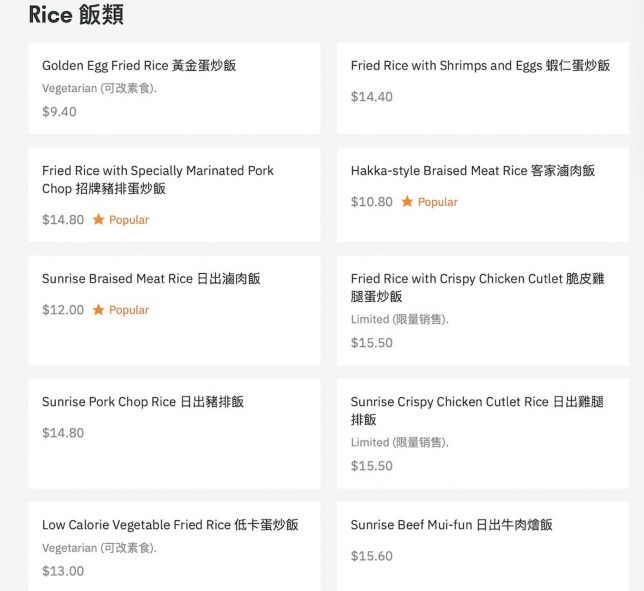Image resolution: width=644 pixels, height=591 pixels.
Task: Click the $15.60 price for Sunrise Beef Mui-fun
Action: coord(372,556)
